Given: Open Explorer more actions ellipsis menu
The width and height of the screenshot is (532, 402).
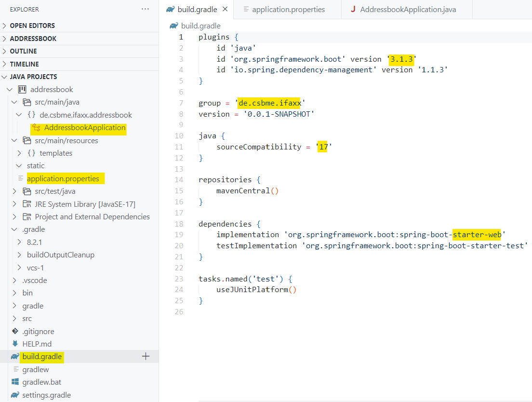Looking at the screenshot, I should coord(145,9).
